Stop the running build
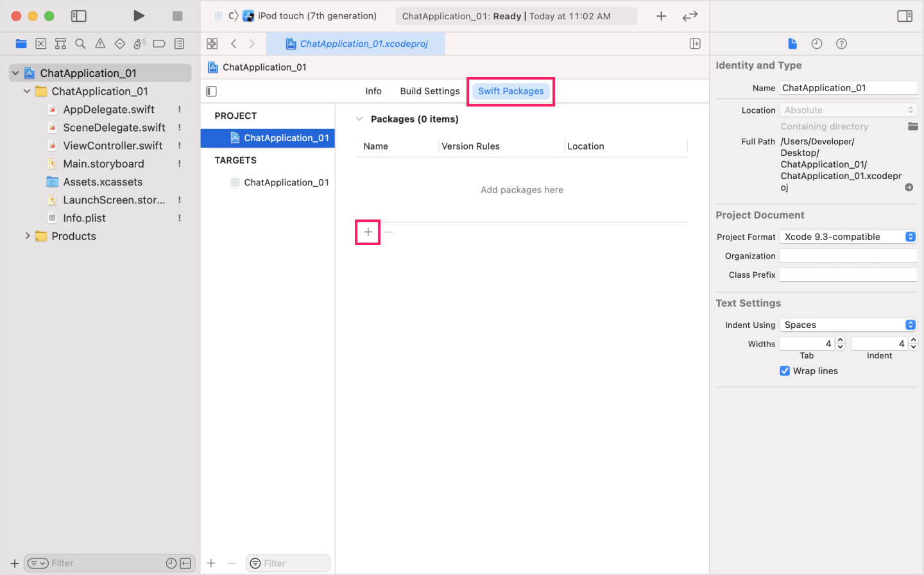This screenshot has width=924, height=575. pos(178,16)
